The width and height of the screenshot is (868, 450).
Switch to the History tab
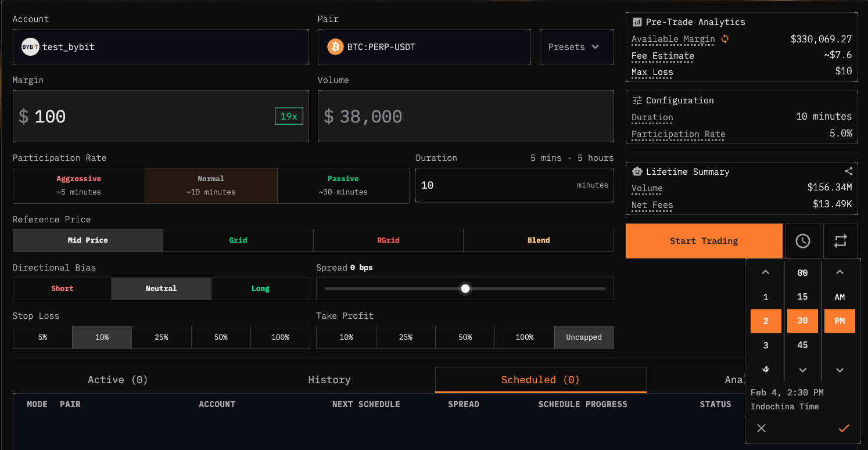[329, 380]
